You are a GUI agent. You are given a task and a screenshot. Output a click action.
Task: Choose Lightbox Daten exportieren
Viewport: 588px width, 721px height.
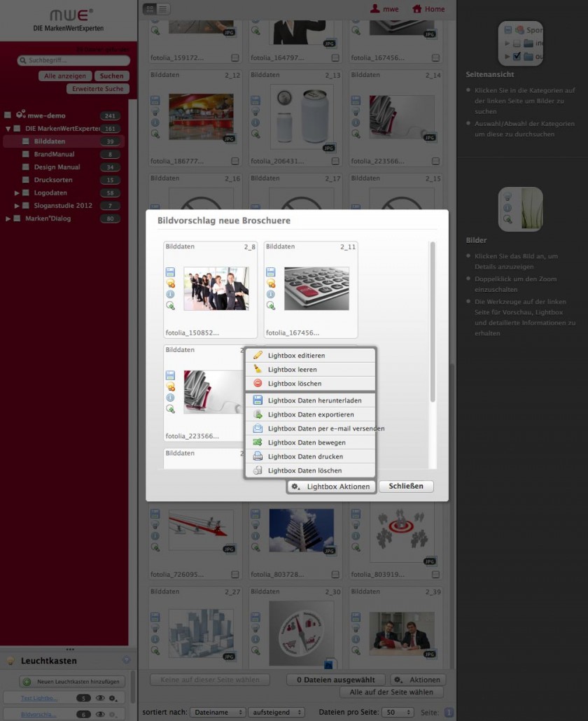click(310, 414)
